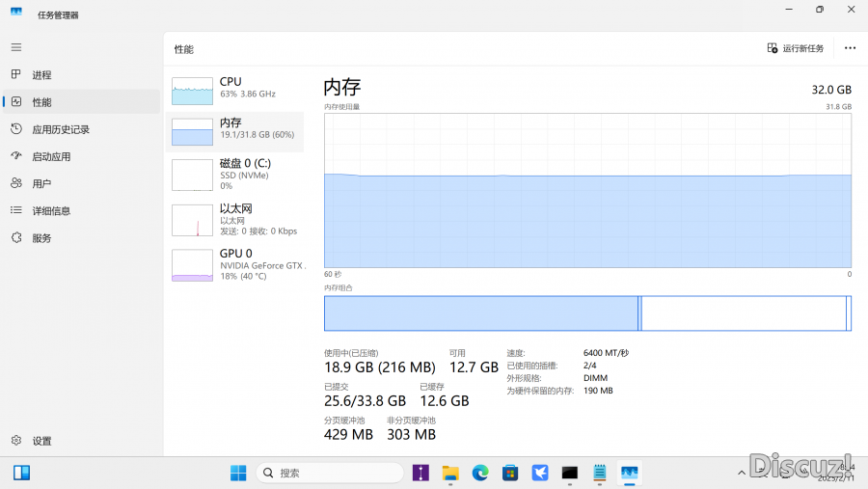The image size is (868, 489).
Task: Click the Windows Start button
Action: 238,473
